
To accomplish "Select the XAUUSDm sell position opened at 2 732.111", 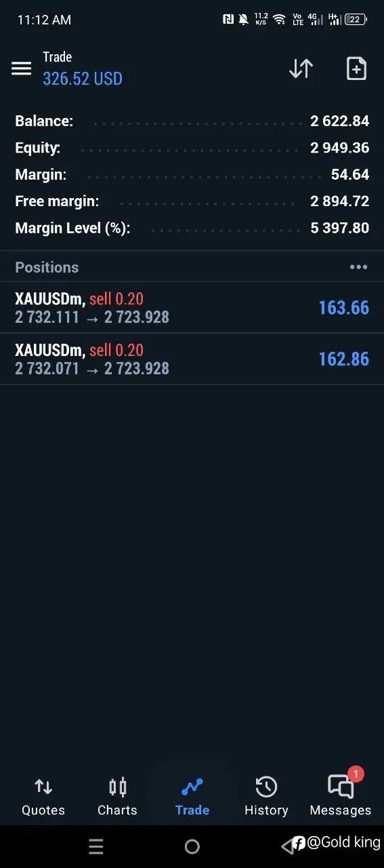I will (192, 308).
